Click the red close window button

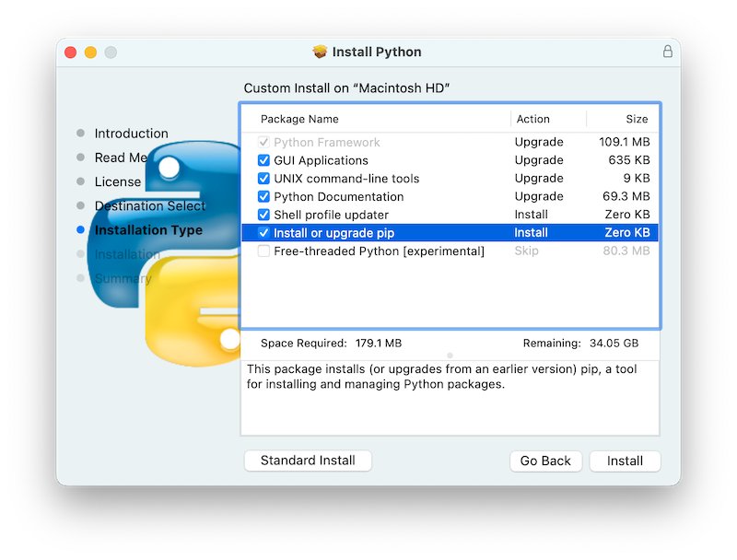point(71,52)
